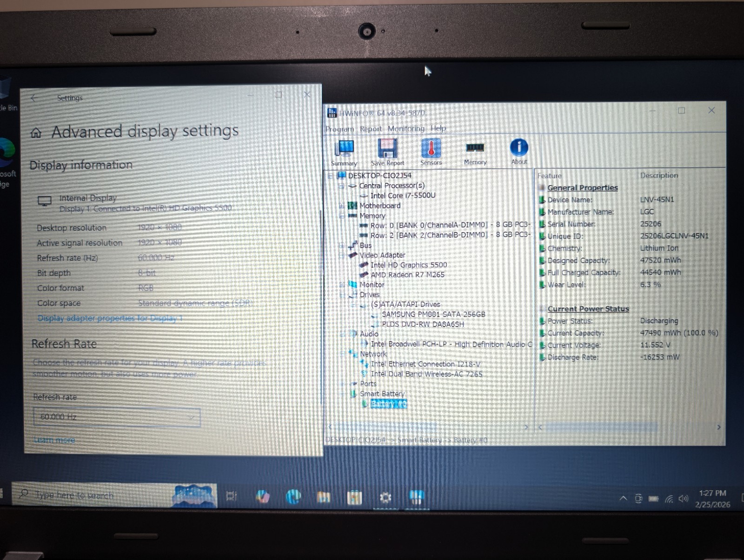Click the Wear Level 6.3 % value

650,285
